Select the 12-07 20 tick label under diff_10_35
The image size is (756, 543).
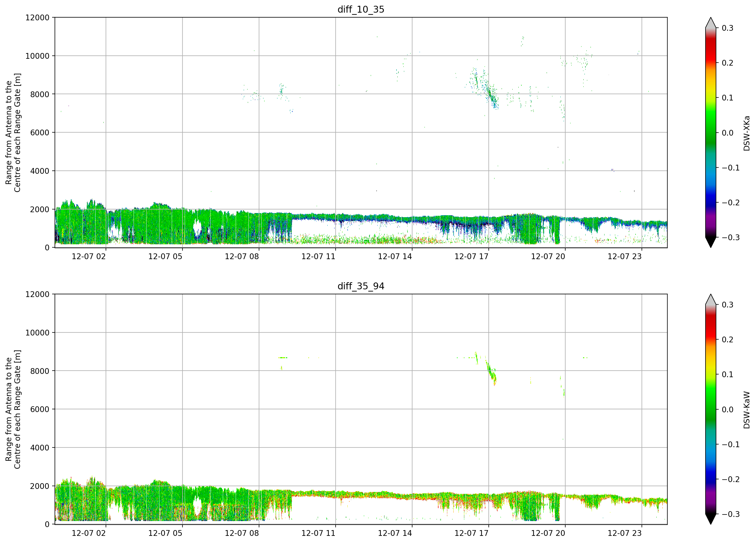point(548,256)
